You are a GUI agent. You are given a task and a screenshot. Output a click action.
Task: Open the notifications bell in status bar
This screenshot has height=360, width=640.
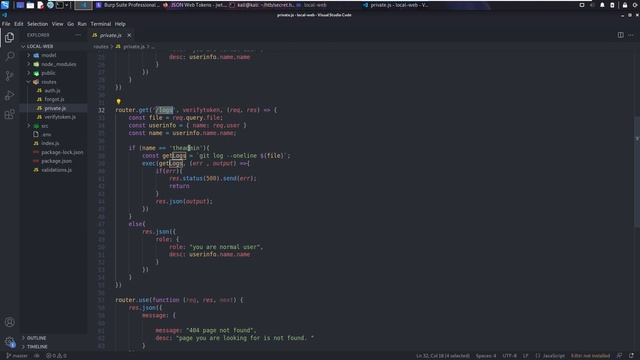[x=631, y=356]
